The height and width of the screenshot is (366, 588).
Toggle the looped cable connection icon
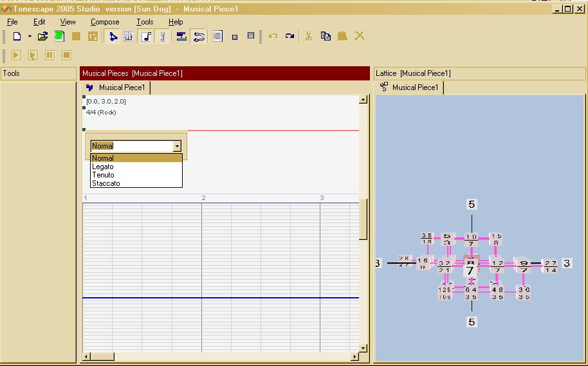point(199,37)
